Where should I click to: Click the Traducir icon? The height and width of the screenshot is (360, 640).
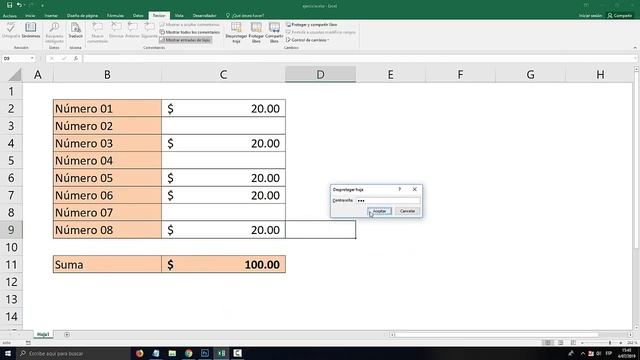tap(76, 31)
